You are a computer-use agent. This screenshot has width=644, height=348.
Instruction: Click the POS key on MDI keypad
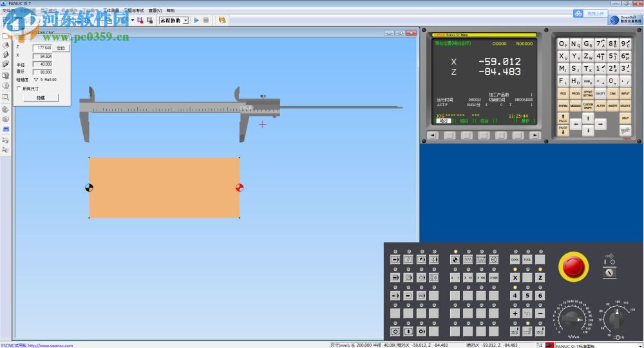pos(563,93)
